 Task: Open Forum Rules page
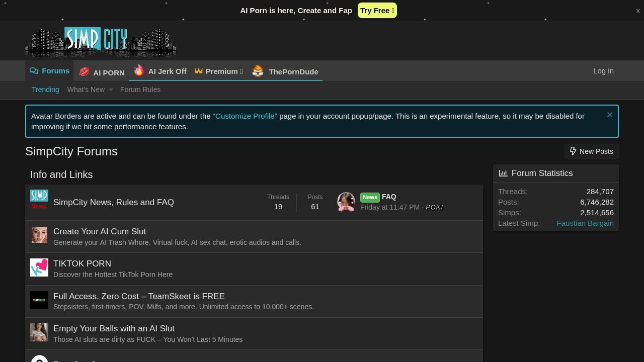point(140,89)
